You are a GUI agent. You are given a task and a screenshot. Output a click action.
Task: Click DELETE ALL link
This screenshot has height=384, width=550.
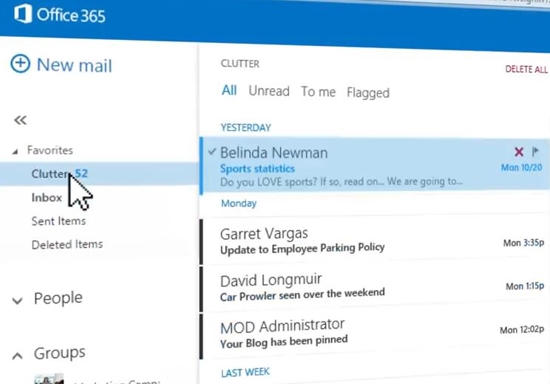click(x=526, y=69)
